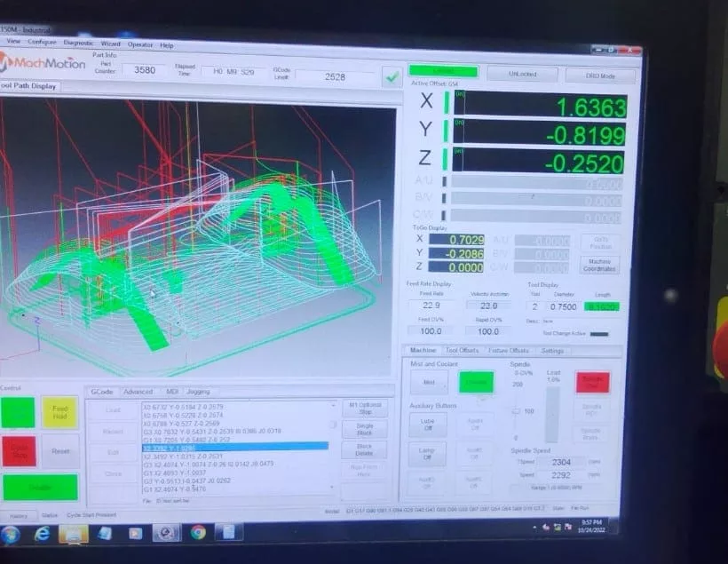Launch Google Chrome from the taskbar
Screen dimensions: 728x564
click(197, 532)
